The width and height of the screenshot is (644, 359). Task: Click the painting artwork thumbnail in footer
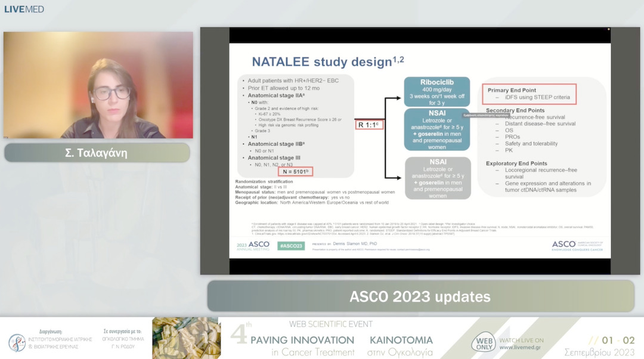tap(187, 338)
